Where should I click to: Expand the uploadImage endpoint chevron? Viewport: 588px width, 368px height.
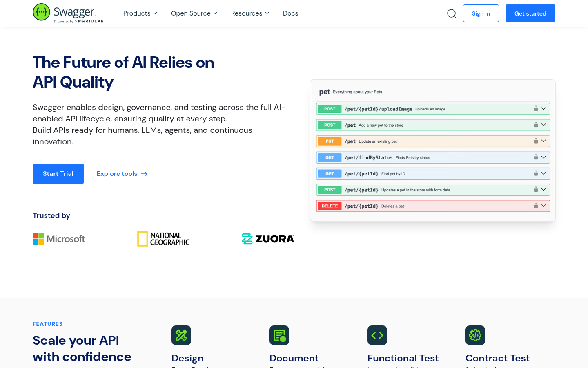[543, 109]
